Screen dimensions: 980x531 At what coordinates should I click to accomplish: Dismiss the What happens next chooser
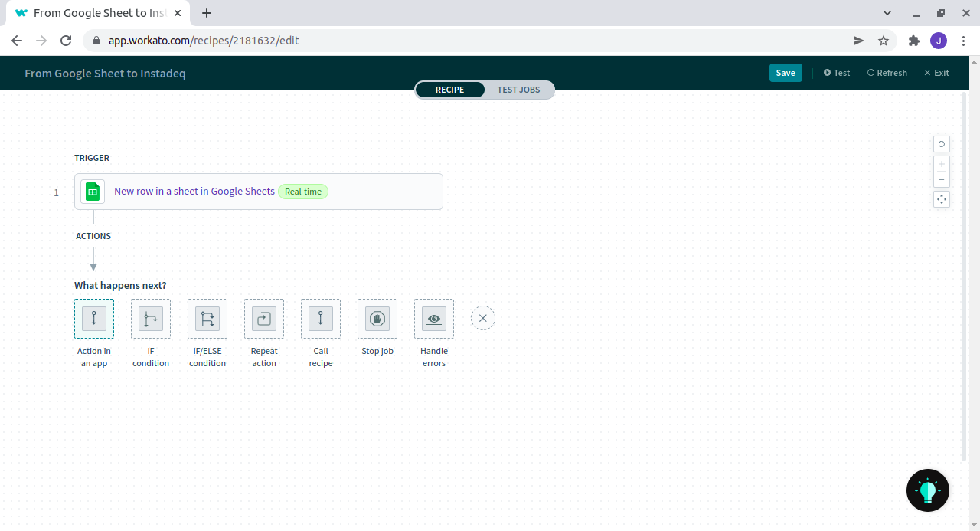coord(483,318)
